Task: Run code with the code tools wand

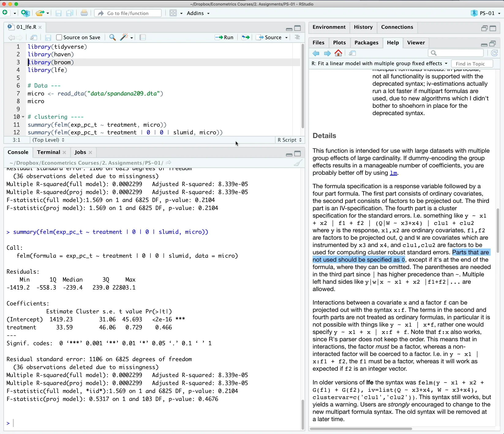Action: pos(124,37)
